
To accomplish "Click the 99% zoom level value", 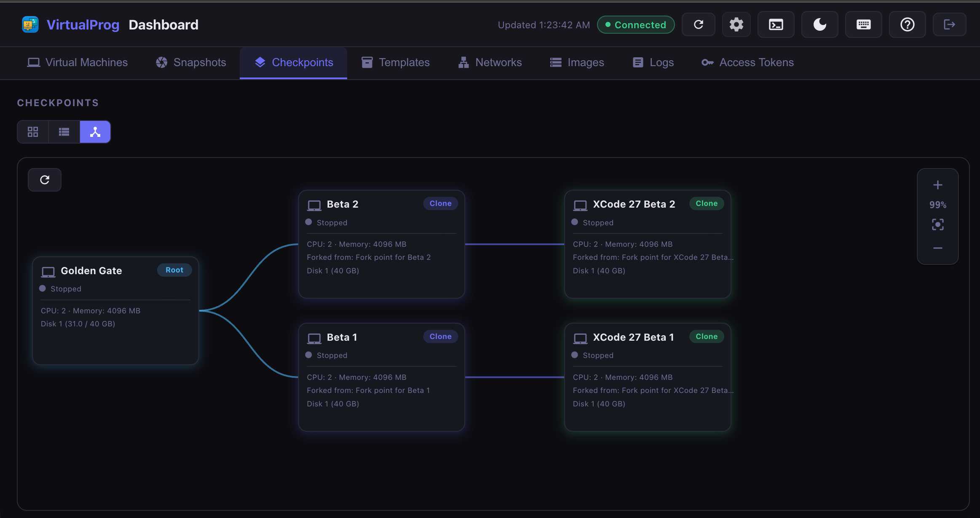I will tap(938, 205).
